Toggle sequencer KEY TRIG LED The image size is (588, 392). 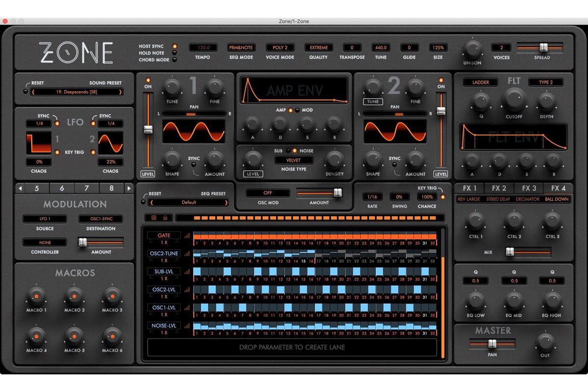click(x=443, y=197)
